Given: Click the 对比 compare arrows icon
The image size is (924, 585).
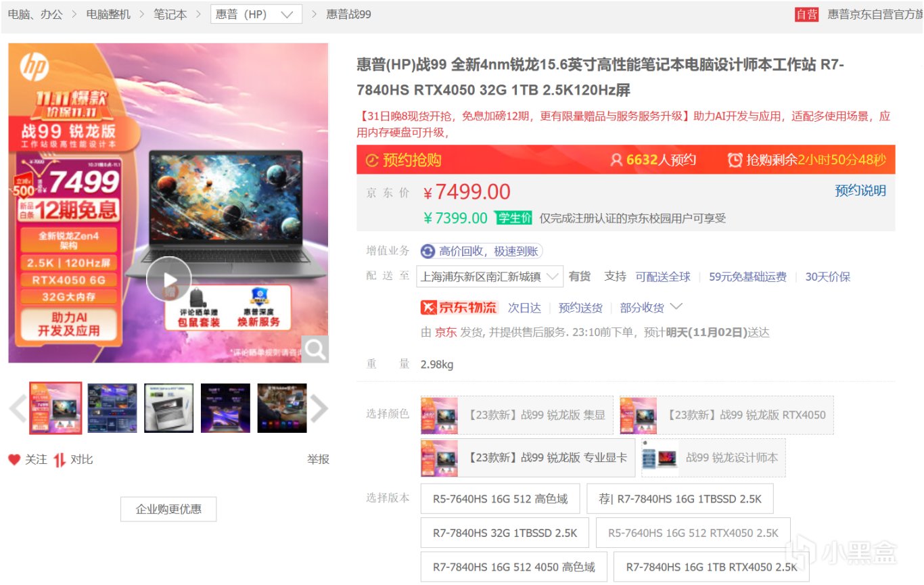Looking at the screenshot, I should pos(60,460).
